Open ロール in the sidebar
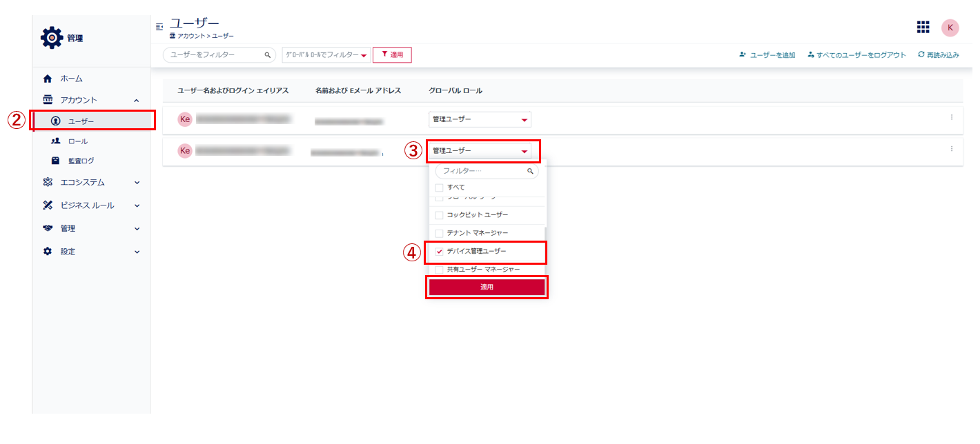This screenshot has height=444, width=980. click(77, 141)
